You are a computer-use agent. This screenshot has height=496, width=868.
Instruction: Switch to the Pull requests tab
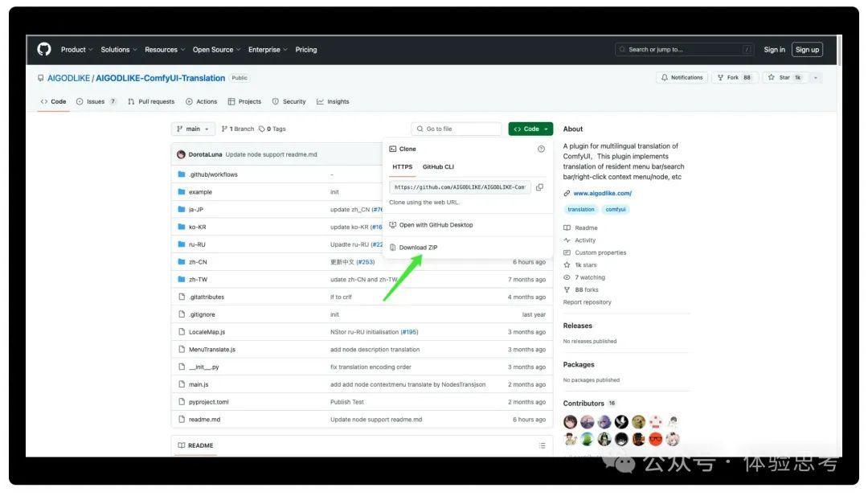point(151,102)
